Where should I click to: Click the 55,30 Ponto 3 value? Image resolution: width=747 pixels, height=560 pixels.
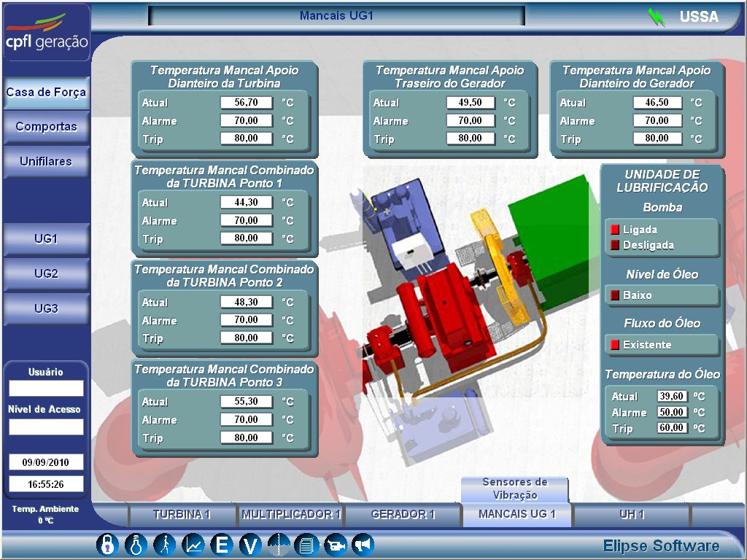(247, 402)
